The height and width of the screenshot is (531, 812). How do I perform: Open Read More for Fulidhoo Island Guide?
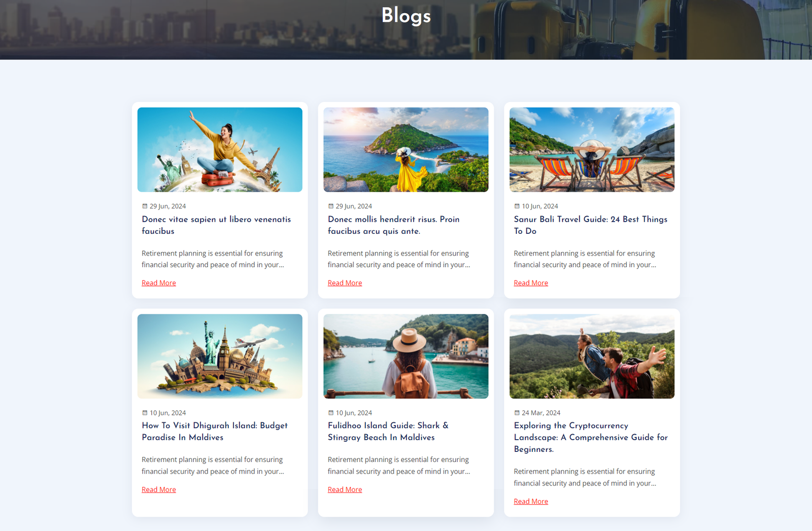point(345,489)
